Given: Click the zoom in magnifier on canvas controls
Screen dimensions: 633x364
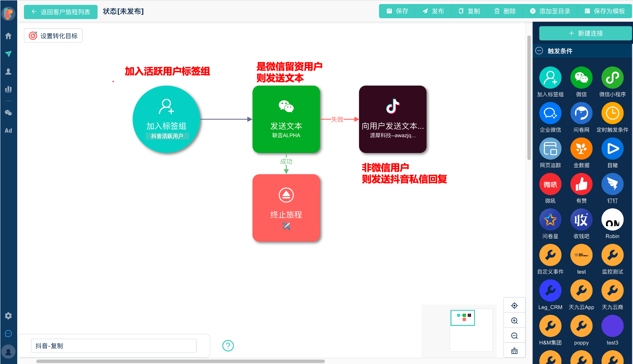Looking at the screenshot, I should click(514, 320).
